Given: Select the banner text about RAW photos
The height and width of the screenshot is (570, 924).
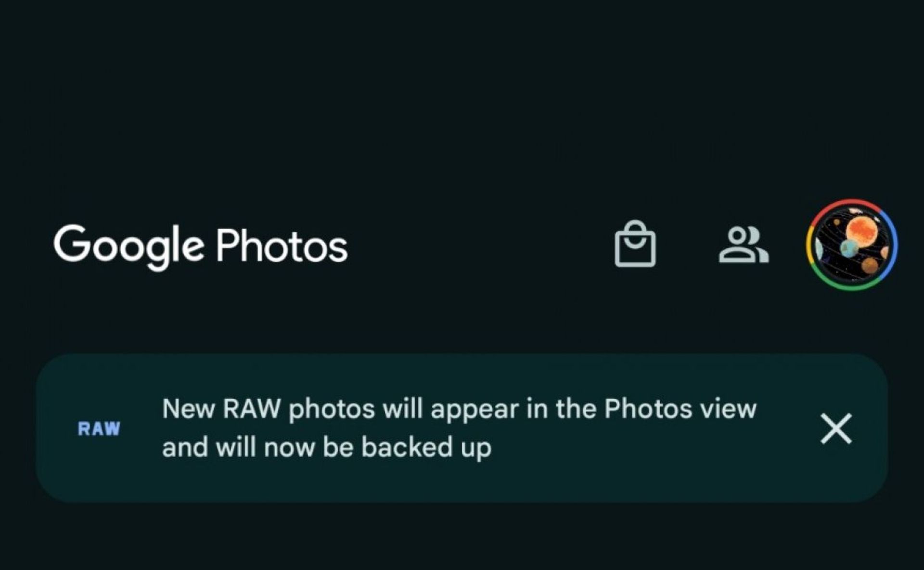Looking at the screenshot, I should pos(459,428).
